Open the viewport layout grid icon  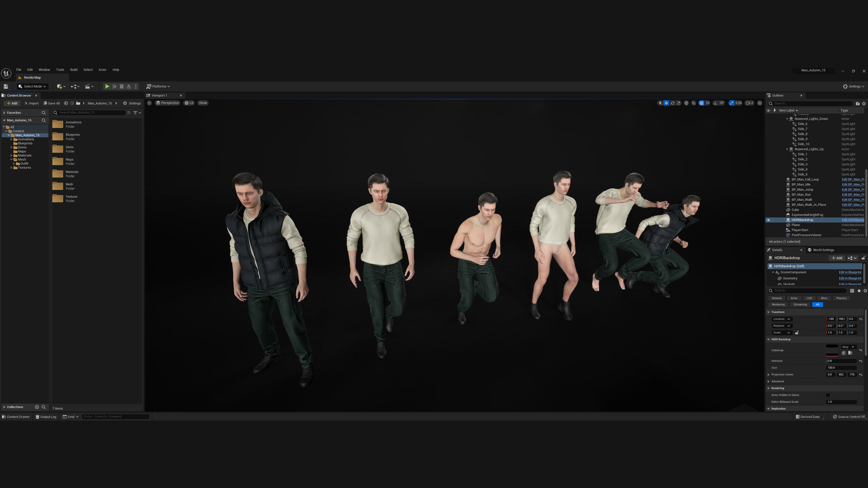759,103
